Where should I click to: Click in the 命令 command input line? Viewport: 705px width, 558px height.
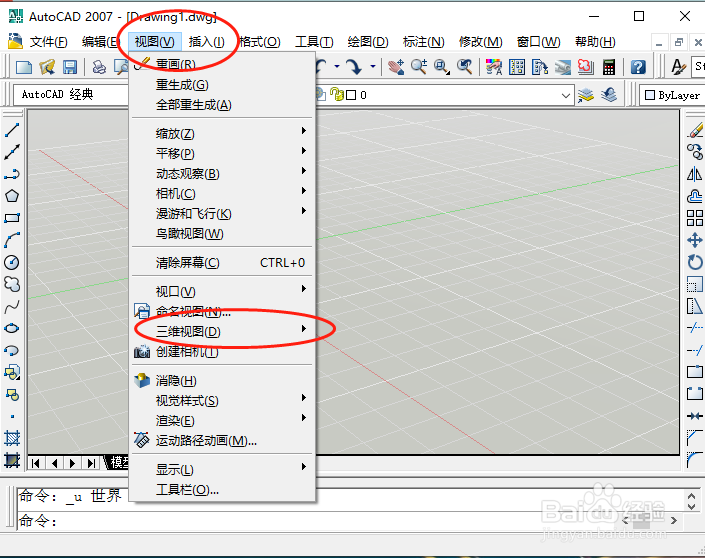coord(317,521)
